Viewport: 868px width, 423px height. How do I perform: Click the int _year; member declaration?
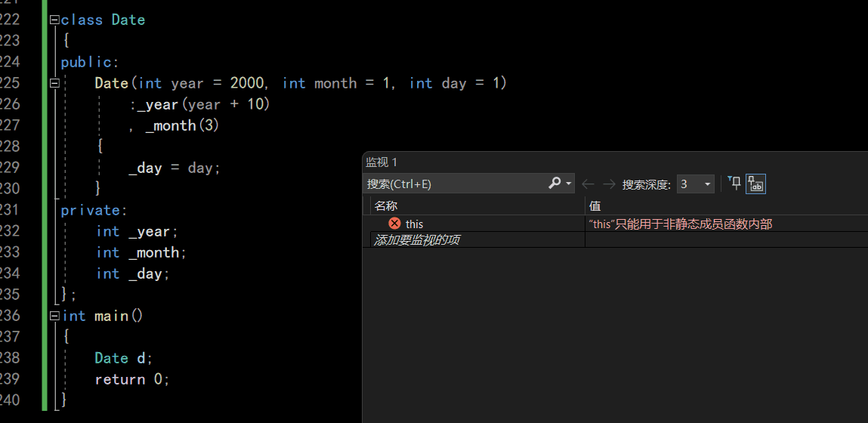coord(137,231)
